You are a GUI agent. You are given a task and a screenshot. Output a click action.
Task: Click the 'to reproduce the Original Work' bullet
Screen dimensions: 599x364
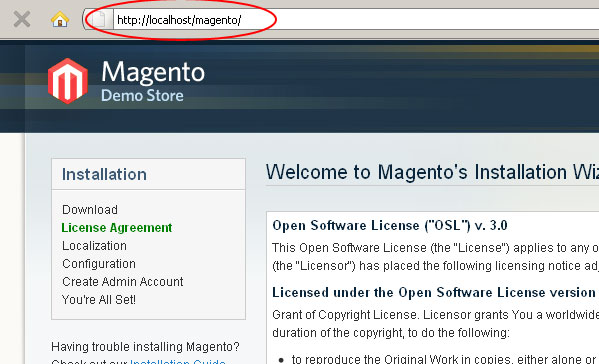point(445,359)
